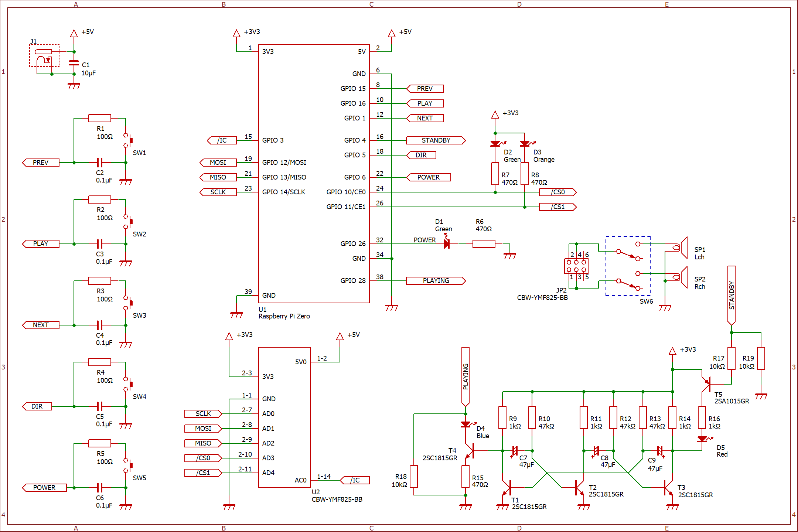Click the "GPIO 14/SCLK" pin name
The height and width of the screenshot is (532, 798).
[284, 192]
